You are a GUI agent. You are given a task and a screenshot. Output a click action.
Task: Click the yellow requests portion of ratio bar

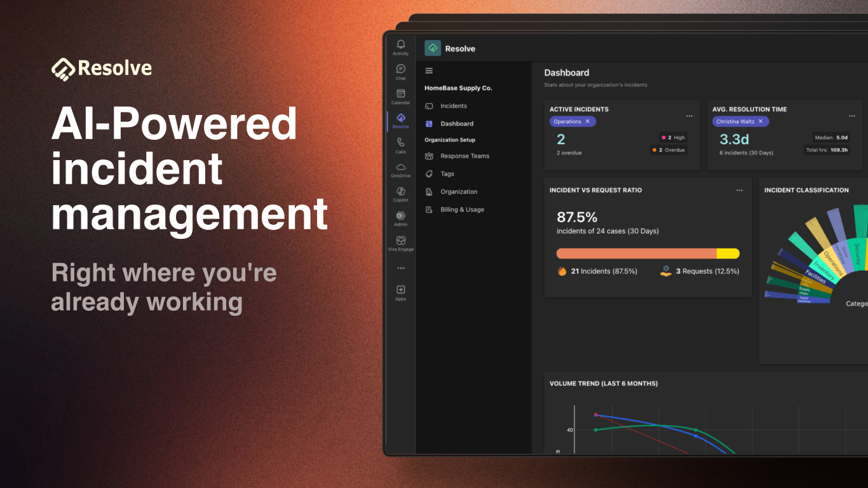tap(728, 254)
